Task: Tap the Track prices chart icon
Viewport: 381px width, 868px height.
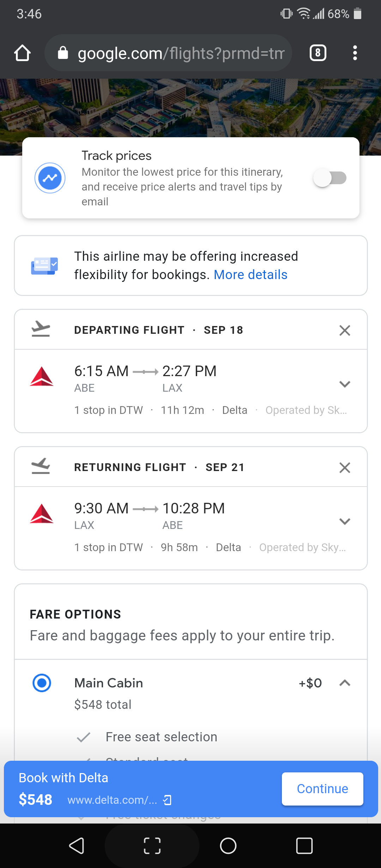Action: [x=50, y=178]
